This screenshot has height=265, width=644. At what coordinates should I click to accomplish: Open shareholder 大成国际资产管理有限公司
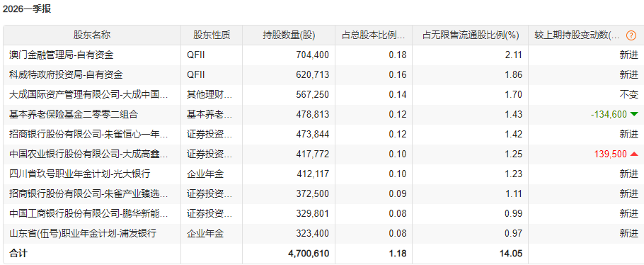pos(88,95)
